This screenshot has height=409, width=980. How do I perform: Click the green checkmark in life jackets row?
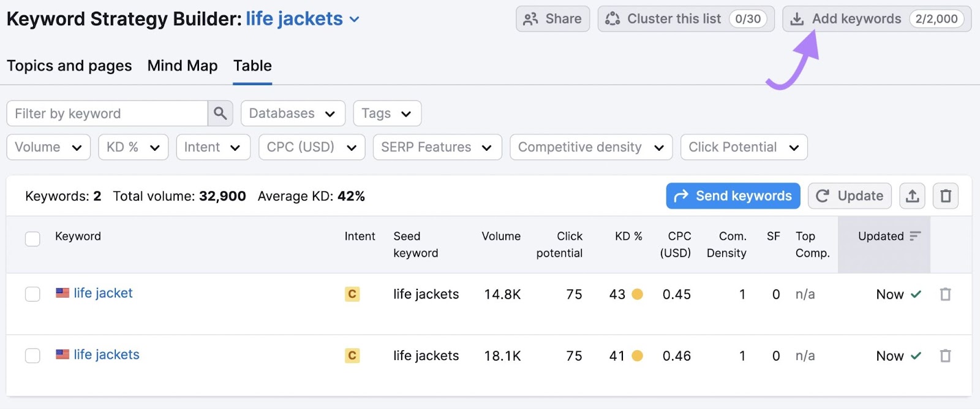pos(916,356)
